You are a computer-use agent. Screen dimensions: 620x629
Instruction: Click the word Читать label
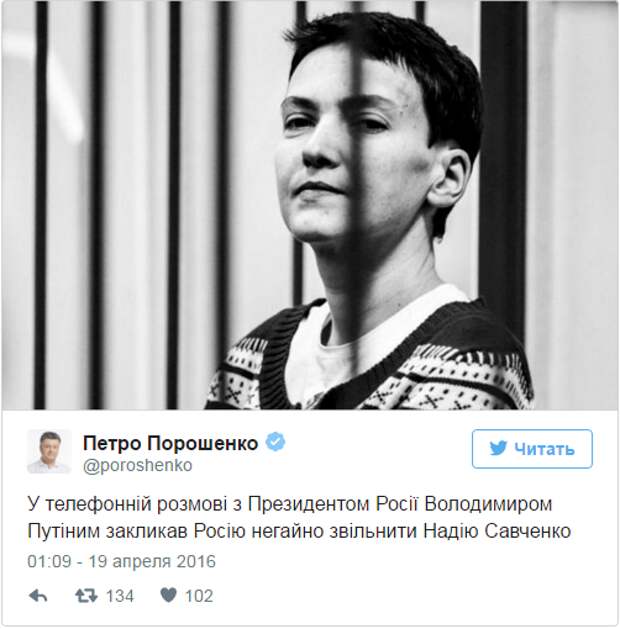(545, 449)
